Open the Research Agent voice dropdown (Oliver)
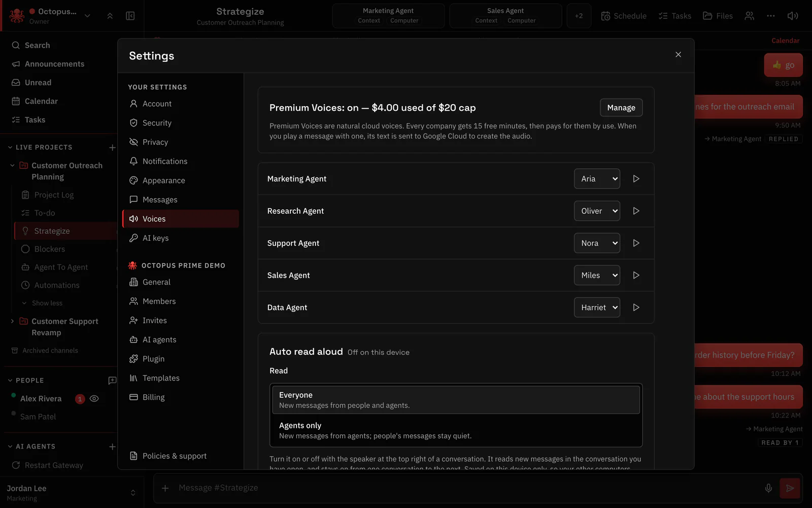 click(597, 211)
